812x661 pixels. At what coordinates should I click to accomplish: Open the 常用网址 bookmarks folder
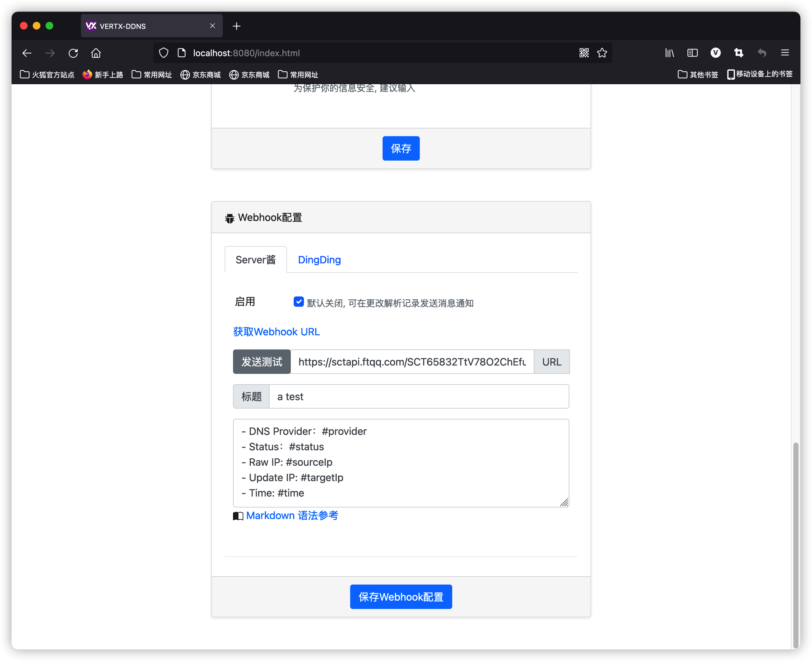click(152, 75)
